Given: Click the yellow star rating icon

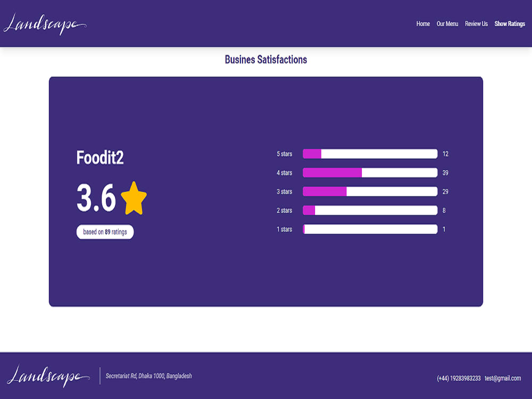Looking at the screenshot, I should click(134, 198).
